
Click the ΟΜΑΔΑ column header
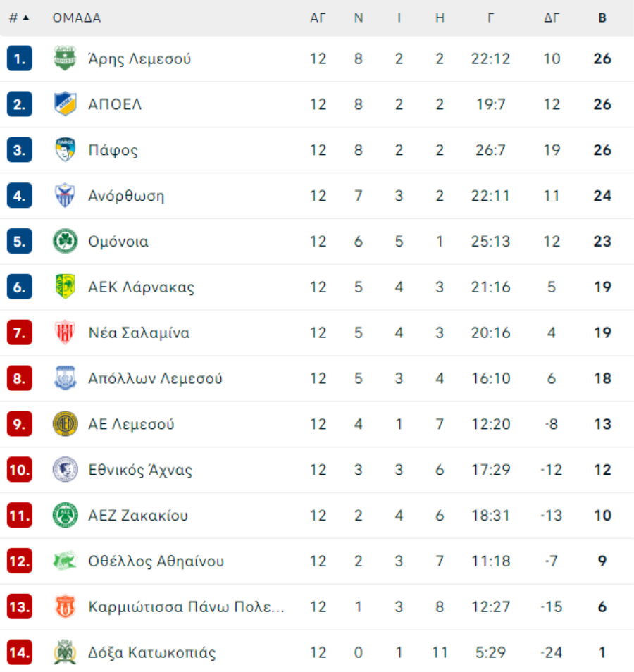[x=77, y=18]
